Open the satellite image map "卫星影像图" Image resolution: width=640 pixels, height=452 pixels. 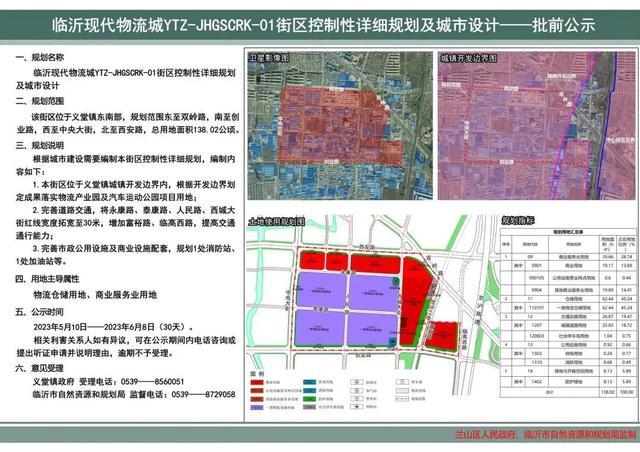coord(340,125)
